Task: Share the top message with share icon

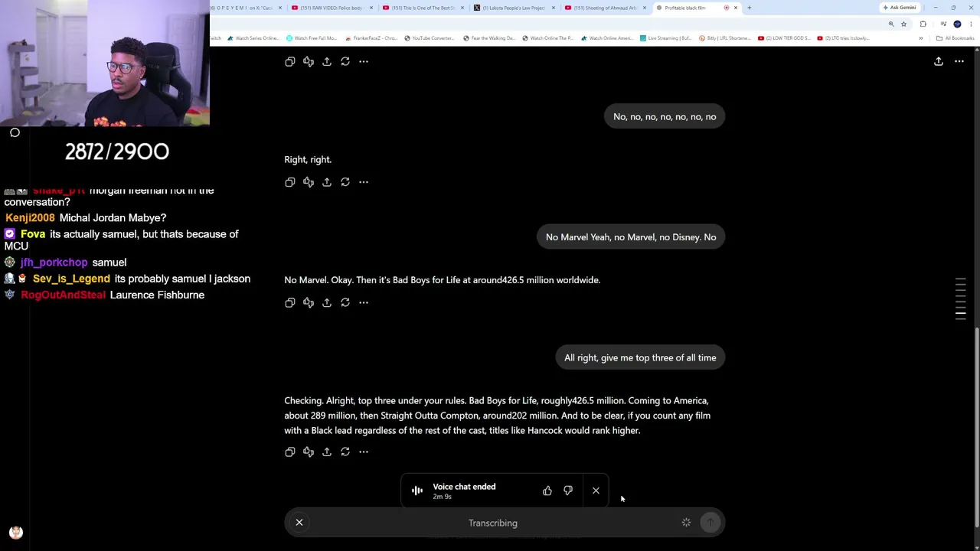Action: pyautogui.click(x=327, y=61)
